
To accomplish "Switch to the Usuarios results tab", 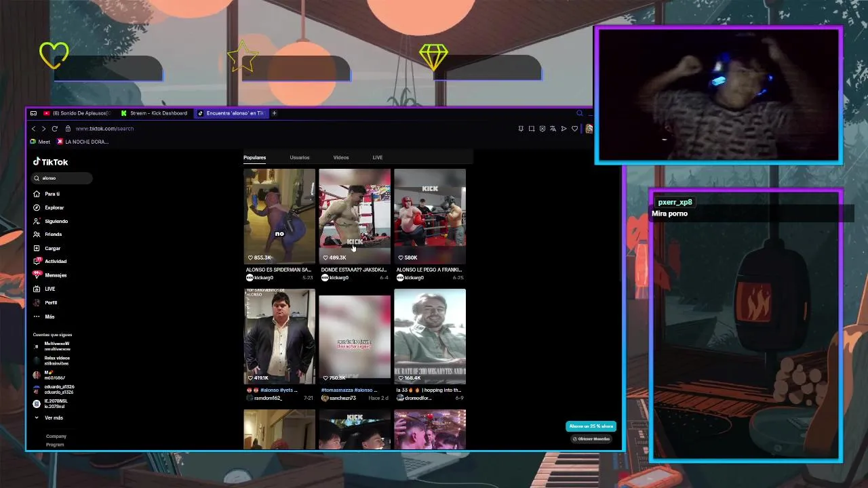I will coord(300,157).
